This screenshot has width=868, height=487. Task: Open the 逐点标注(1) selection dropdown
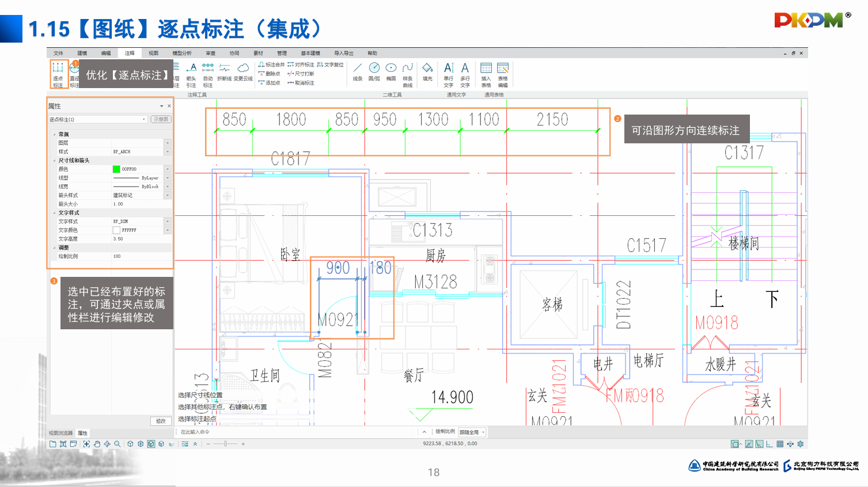pyautogui.click(x=144, y=120)
